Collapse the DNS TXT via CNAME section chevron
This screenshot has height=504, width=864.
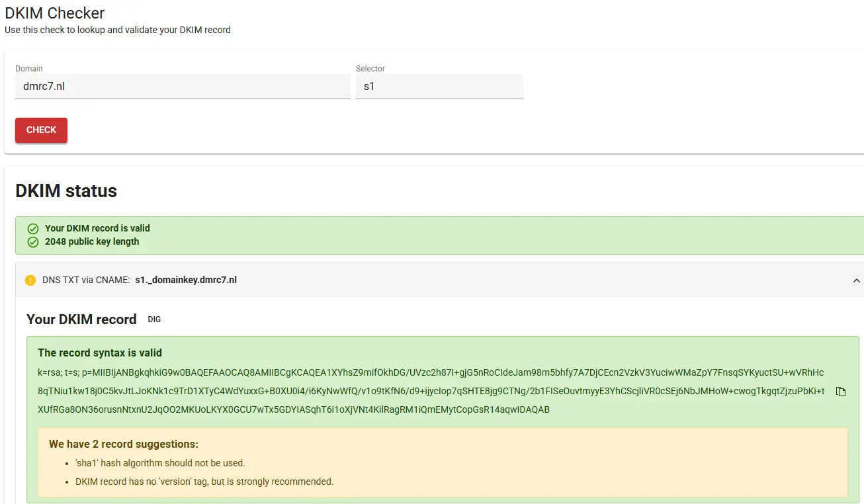point(857,280)
